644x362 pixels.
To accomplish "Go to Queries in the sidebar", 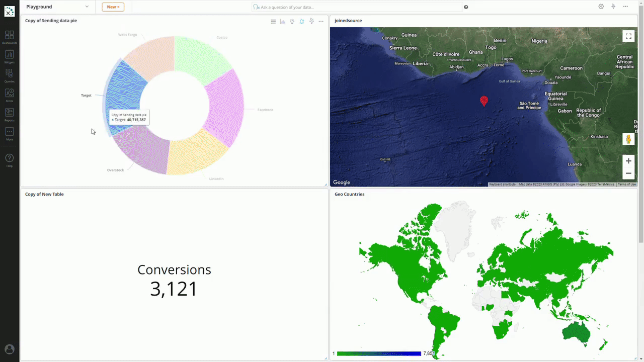I will [9, 74].
